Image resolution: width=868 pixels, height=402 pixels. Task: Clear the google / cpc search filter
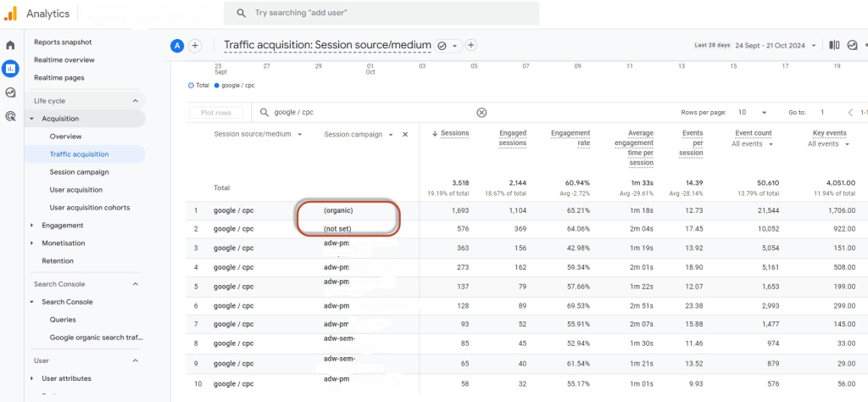481,113
